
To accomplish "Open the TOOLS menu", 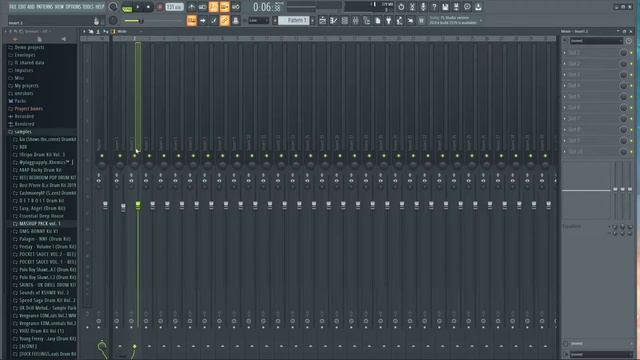I will 88,7.
